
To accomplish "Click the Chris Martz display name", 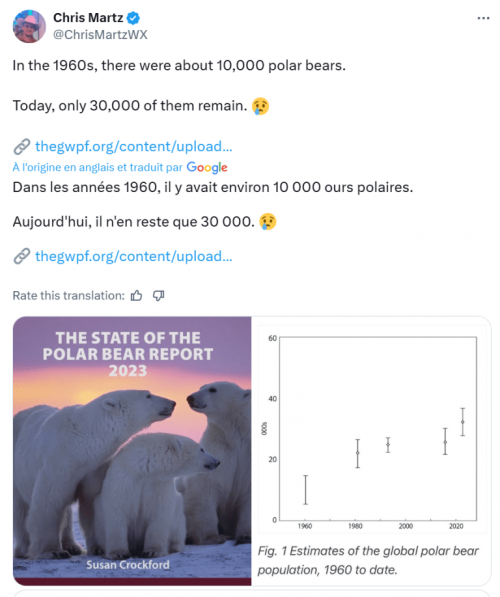I will pos(88,18).
